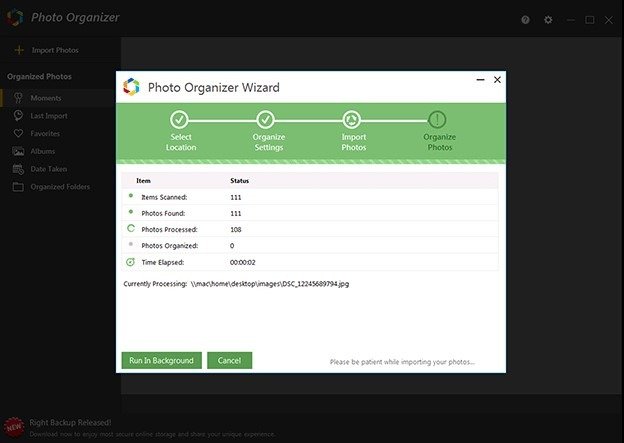Open Favorites in sidebar
The width and height of the screenshot is (624, 443).
pyautogui.click(x=45, y=133)
